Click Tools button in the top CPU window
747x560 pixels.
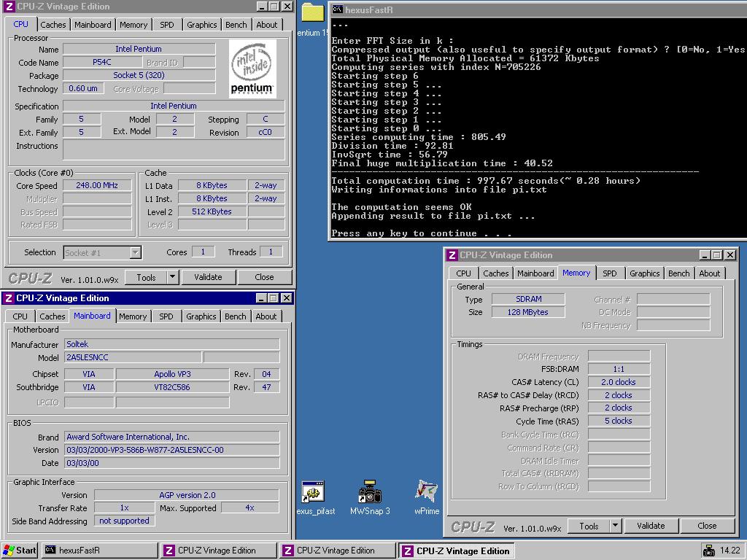tap(146, 277)
